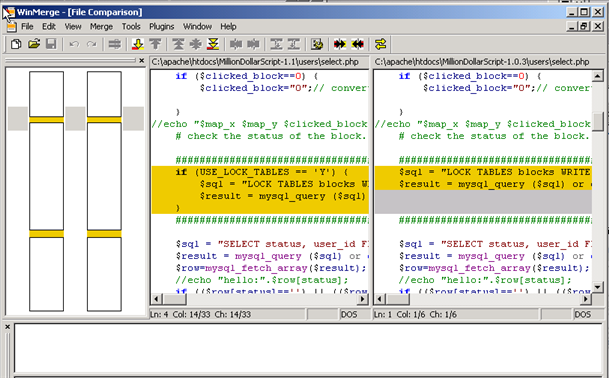
Task: Click the gray empty difference block in right pane
Action: pyautogui.click(x=483, y=202)
